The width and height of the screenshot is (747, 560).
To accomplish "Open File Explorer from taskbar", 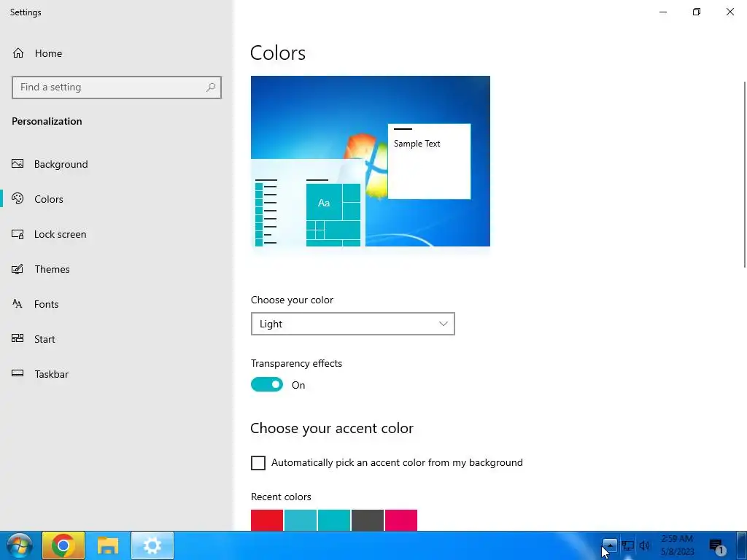I will (108, 545).
